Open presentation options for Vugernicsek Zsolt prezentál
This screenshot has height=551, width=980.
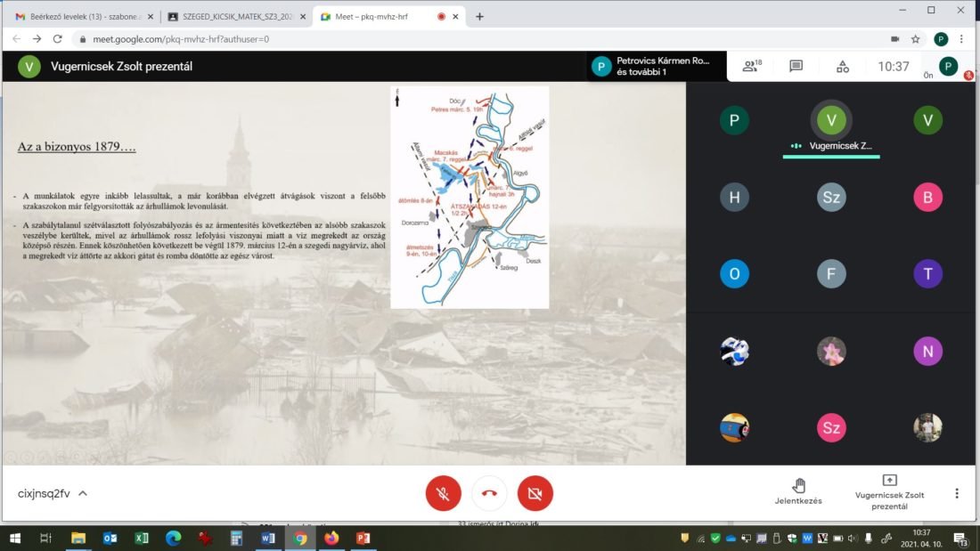coord(889,493)
